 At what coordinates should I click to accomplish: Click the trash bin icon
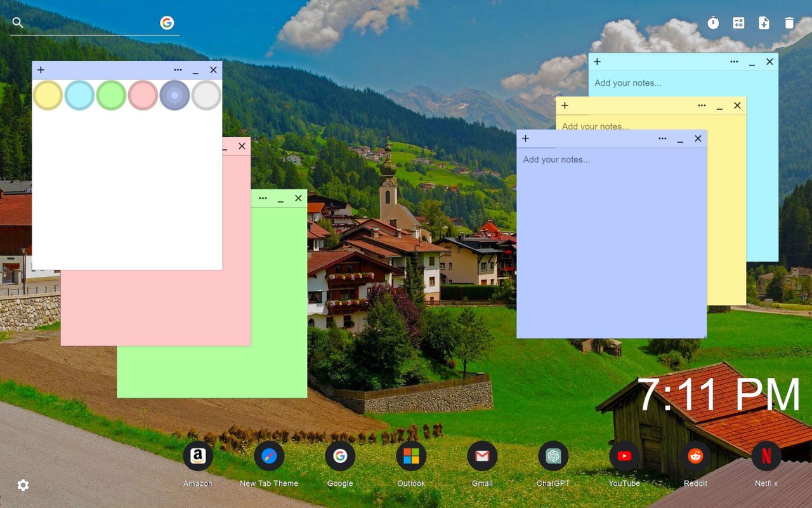tap(789, 23)
